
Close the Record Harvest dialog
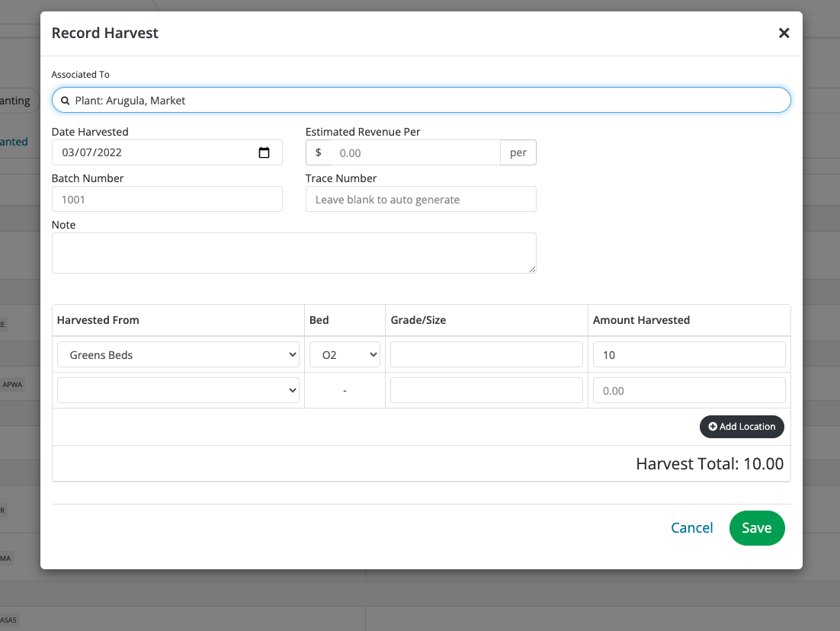tap(784, 34)
